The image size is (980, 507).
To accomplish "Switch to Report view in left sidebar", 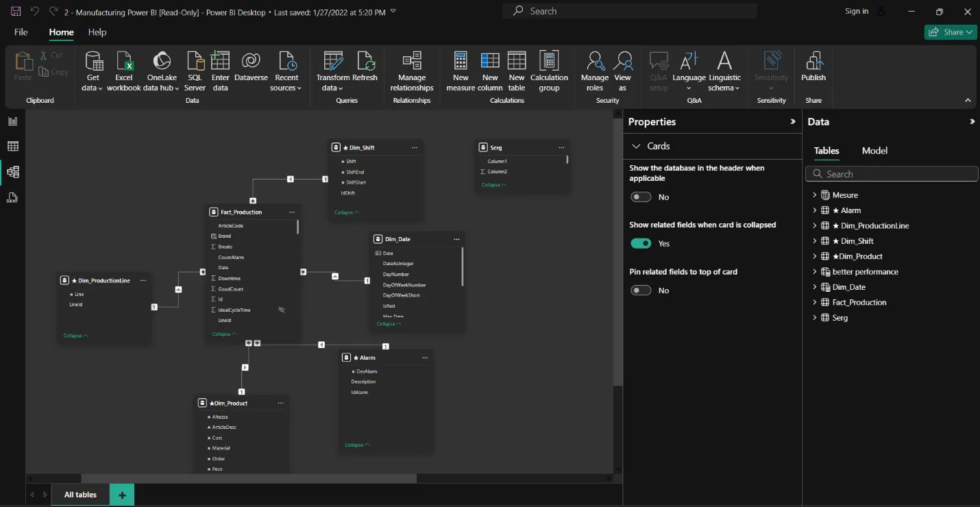I will coord(12,121).
